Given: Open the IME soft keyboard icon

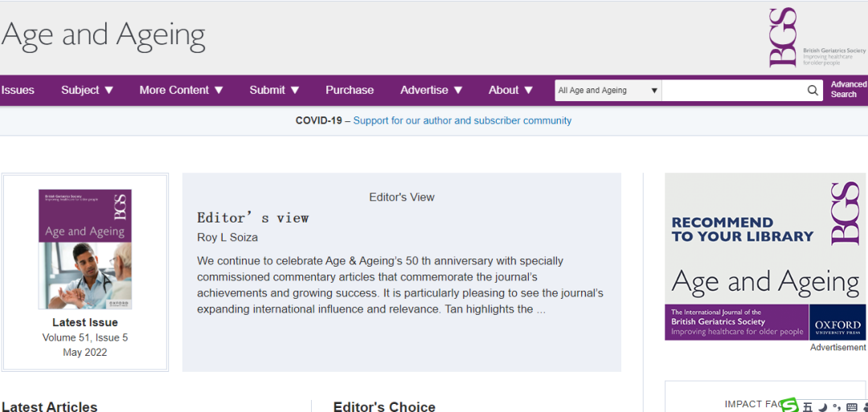Looking at the screenshot, I should [x=851, y=406].
